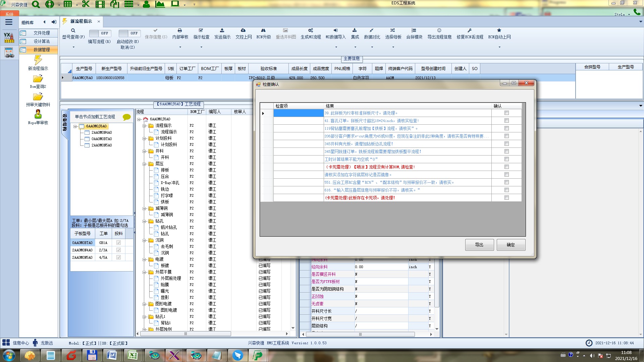644x362 pixels.
Task: Click the 内部审核 print icon
Action: pyautogui.click(x=180, y=31)
